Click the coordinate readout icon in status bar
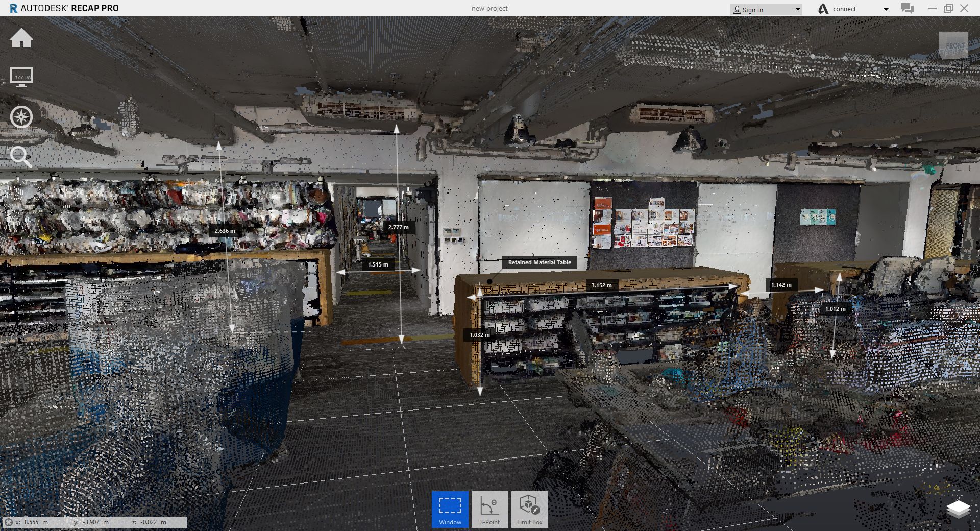 [9, 522]
